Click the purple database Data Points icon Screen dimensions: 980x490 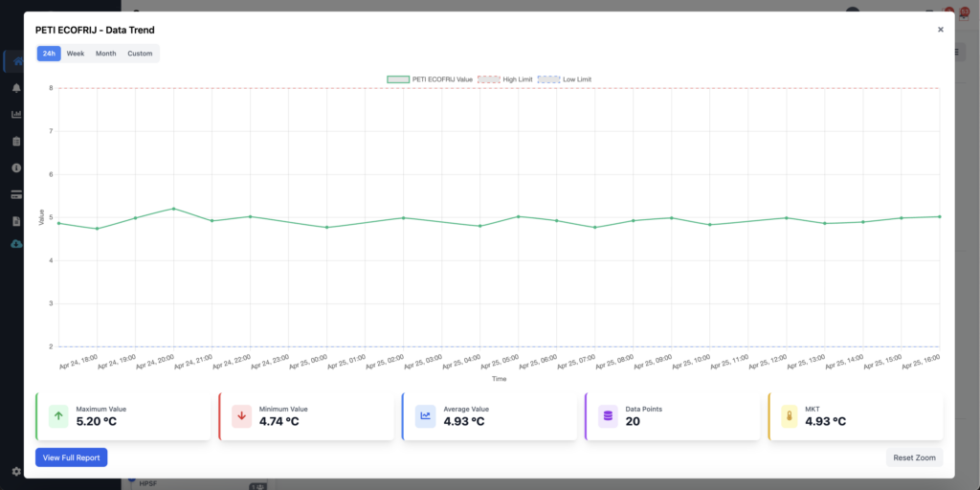click(608, 416)
